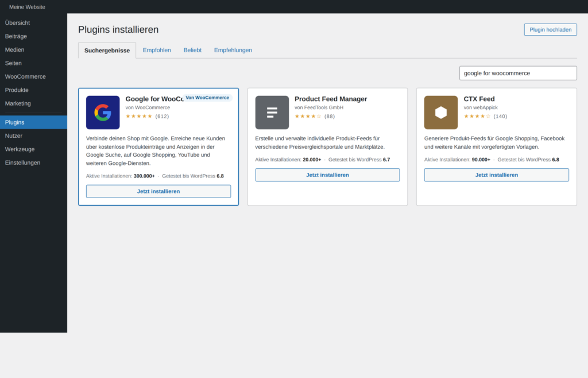Switch to the Empfohlen tab
Image resolution: width=588 pixels, height=378 pixels.
[x=157, y=50]
